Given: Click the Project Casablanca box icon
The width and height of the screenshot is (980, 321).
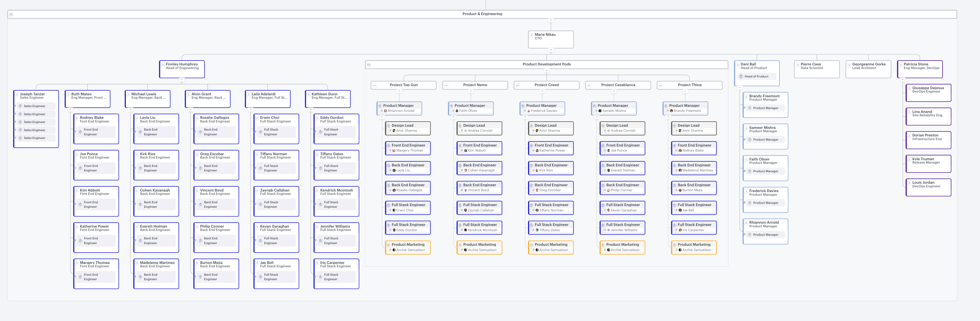Looking at the screenshot, I should point(589,86).
